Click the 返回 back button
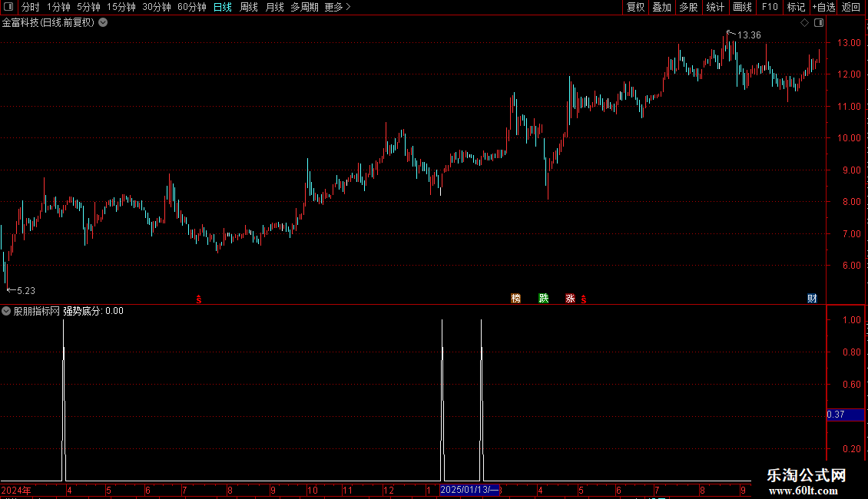868x499 pixels. coord(851,7)
